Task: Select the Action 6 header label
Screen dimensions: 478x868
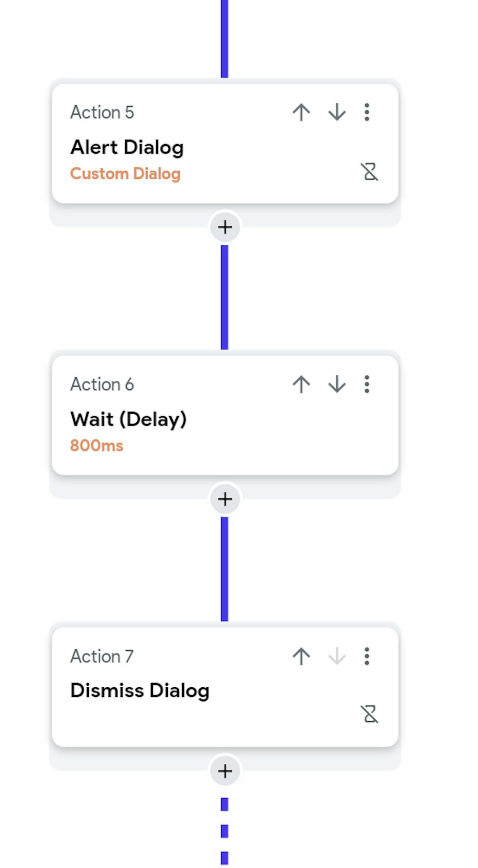Action: pos(102,384)
